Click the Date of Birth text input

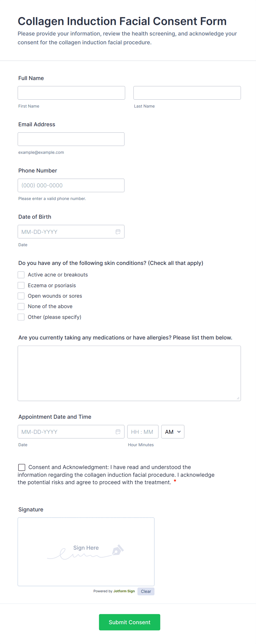tap(66, 232)
